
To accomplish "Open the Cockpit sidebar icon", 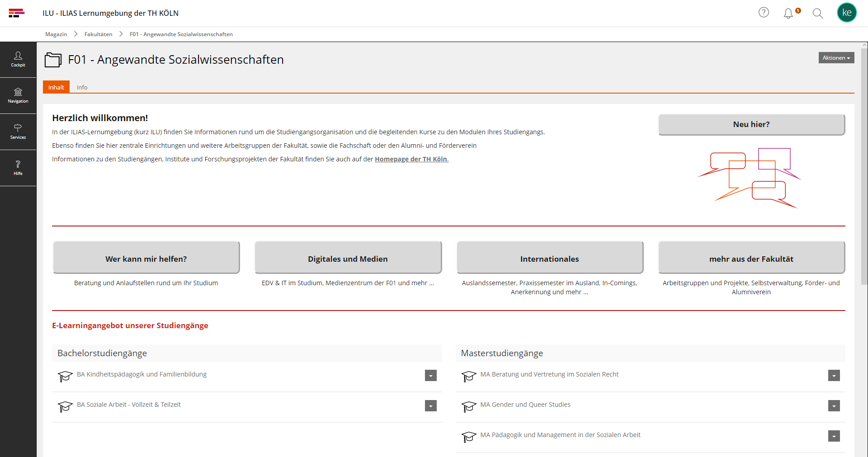I will pyautogui.click(x=18, y=59).
